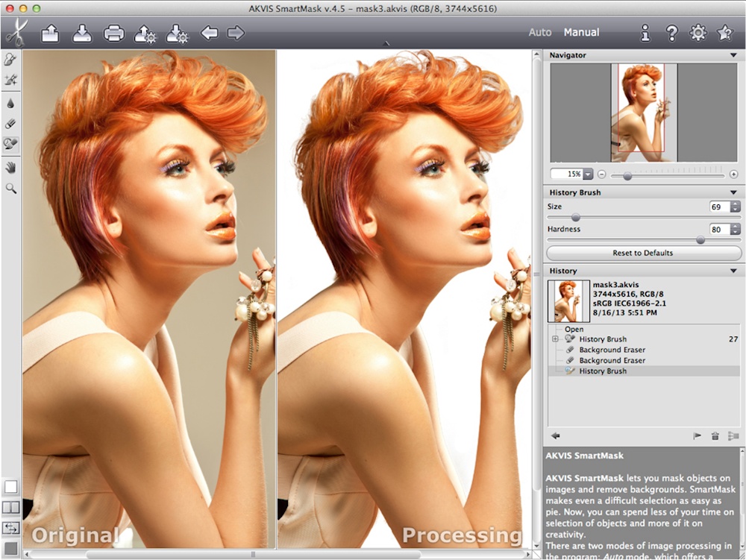Screen dimensions: 746x560
Task: Select the first Background Eraser history state
Action: tap(612, 350)
